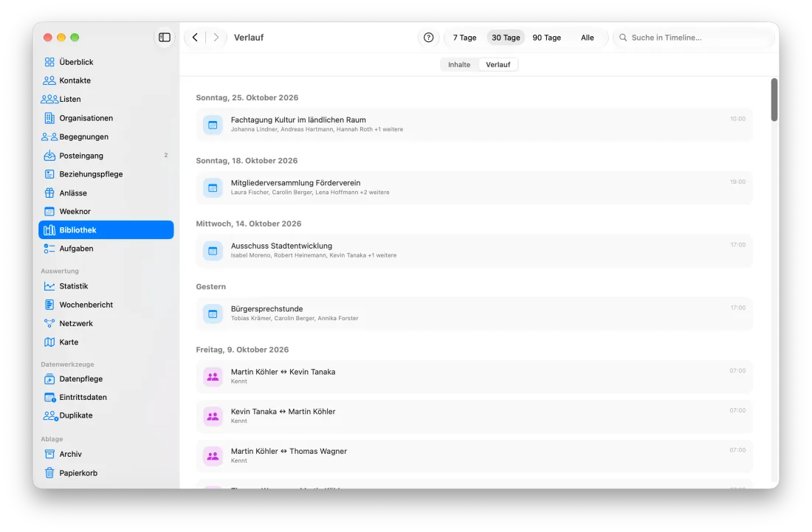Open Organisationen in the sidebar
The height and width of the screenshot is (532, 812).
[x=106, y=118]
